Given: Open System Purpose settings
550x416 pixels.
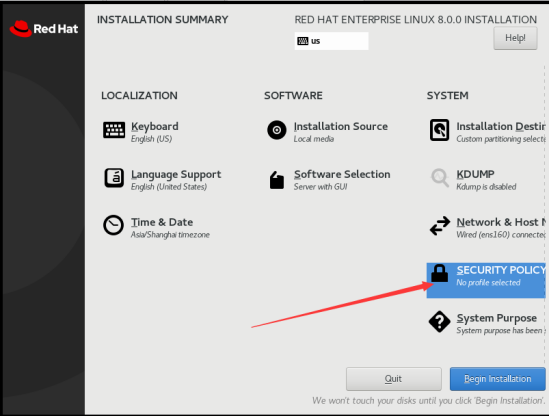Looking at the screenshot, I should click(x=496, y=318).
